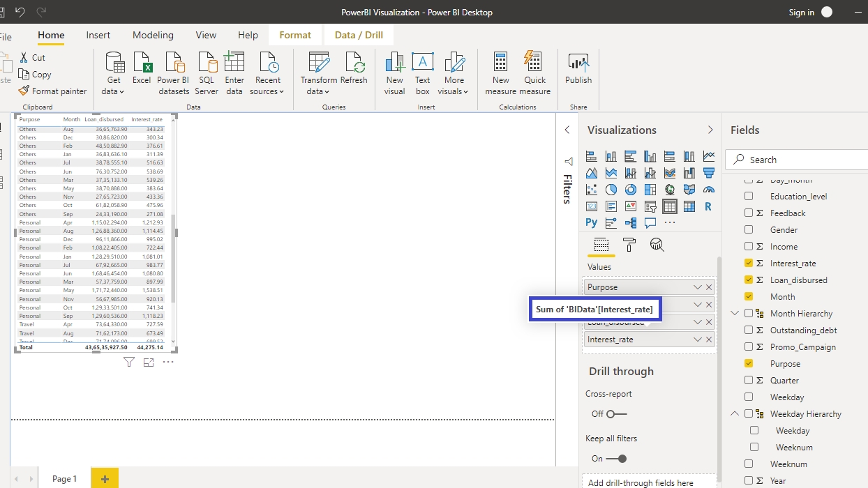Viewport: 868px width, 488px height.
Task: Check the Gender field checkbox
Action: 749,229
